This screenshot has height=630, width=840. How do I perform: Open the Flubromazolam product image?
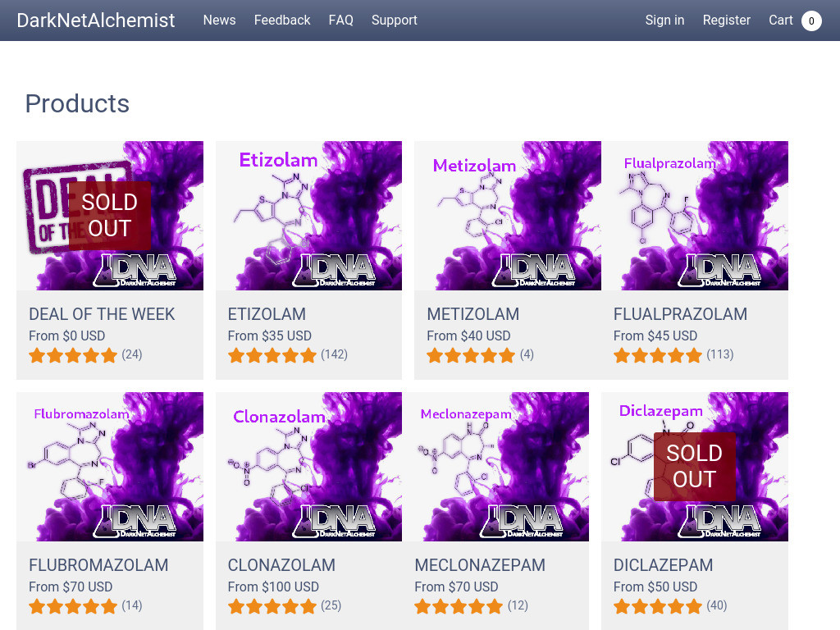(110, 467)
